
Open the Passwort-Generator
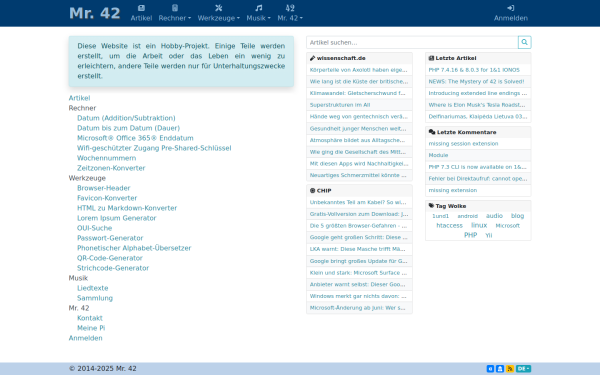(110, 238)
